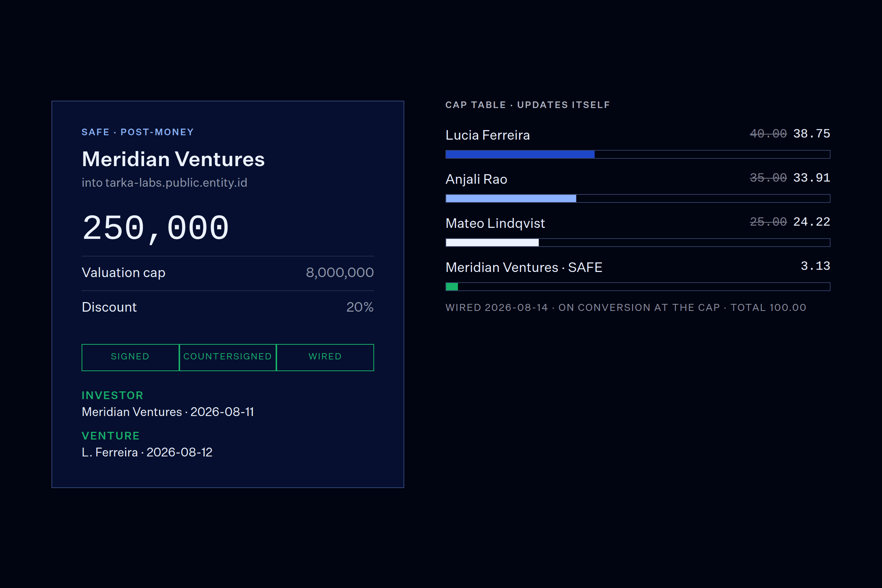Click the 3.13 SAFE percentage
The image size is (882, 588).
815,266
